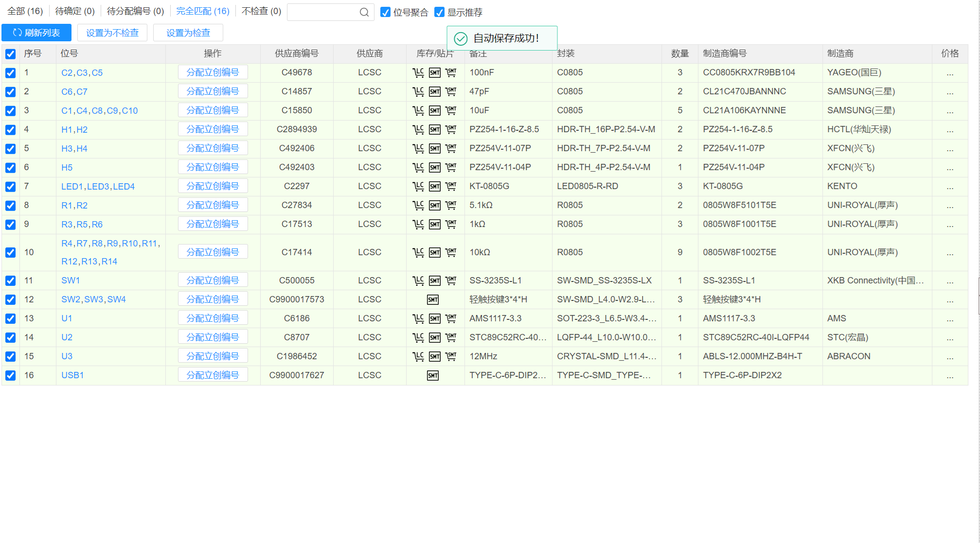
Task: Uncheck row 10 checkbox
Action: (10, 252)
